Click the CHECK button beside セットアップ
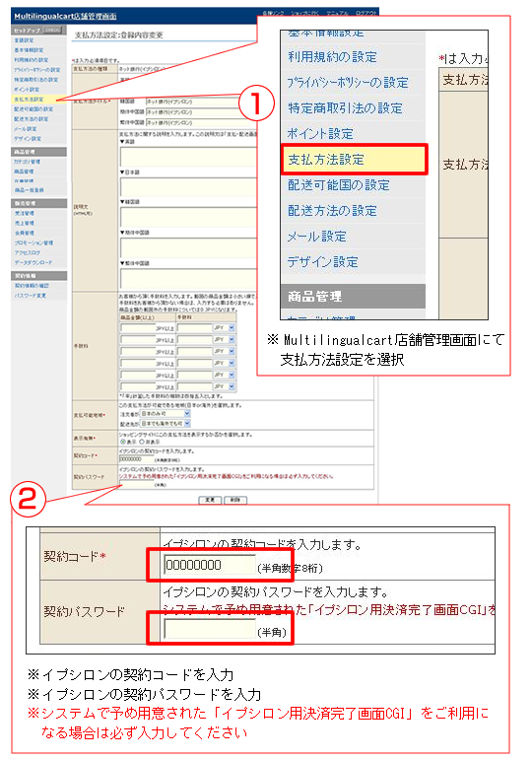This screenshot has height=759, width=532. 52,30
